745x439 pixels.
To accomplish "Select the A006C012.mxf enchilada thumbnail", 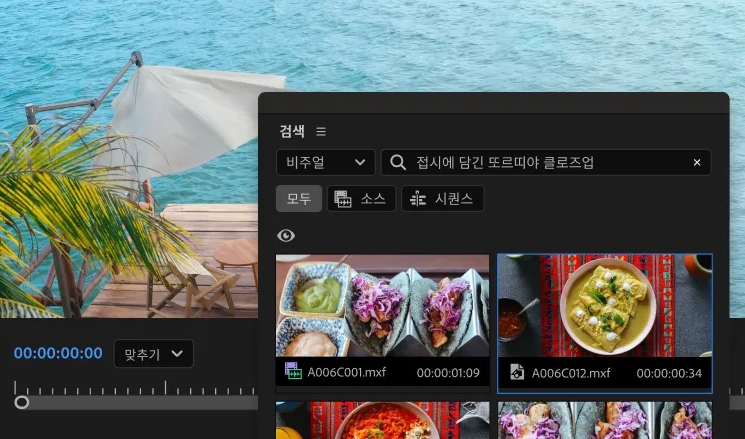I will coord(605,305).
